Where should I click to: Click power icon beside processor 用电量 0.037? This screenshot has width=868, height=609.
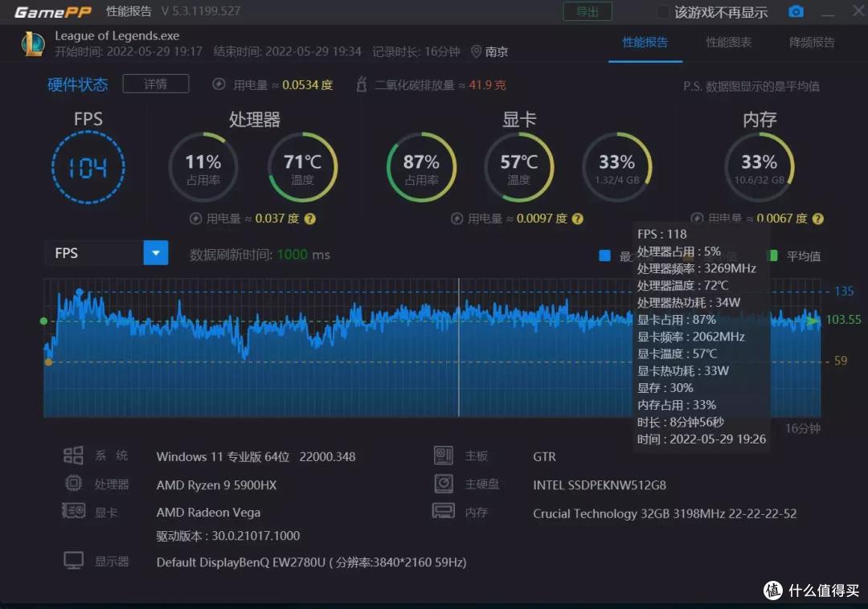tap(195, 219)
